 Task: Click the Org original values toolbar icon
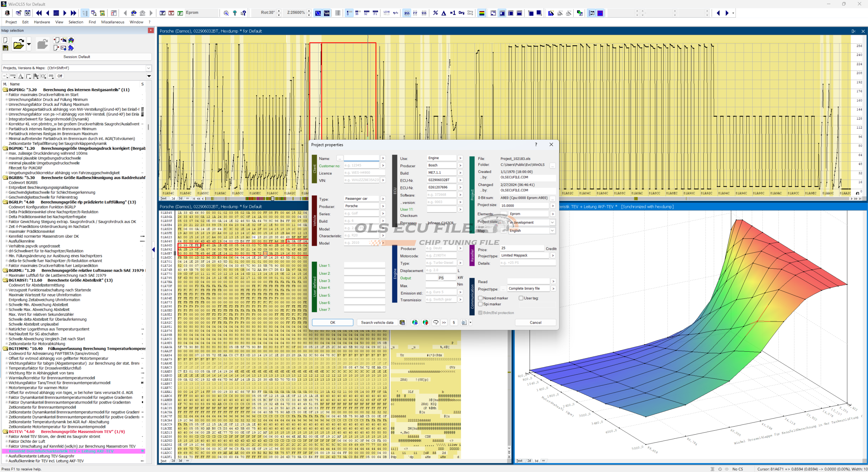[x=461, y=13]
